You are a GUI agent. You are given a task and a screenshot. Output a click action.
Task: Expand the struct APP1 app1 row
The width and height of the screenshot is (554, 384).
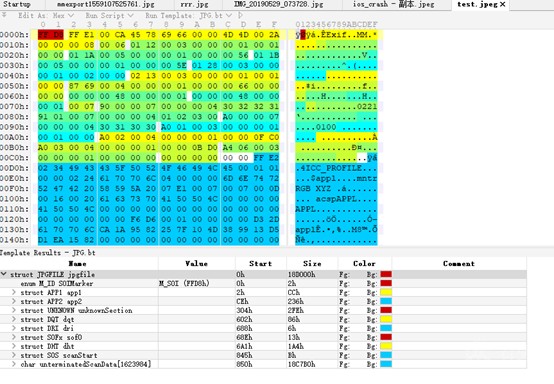14,292
